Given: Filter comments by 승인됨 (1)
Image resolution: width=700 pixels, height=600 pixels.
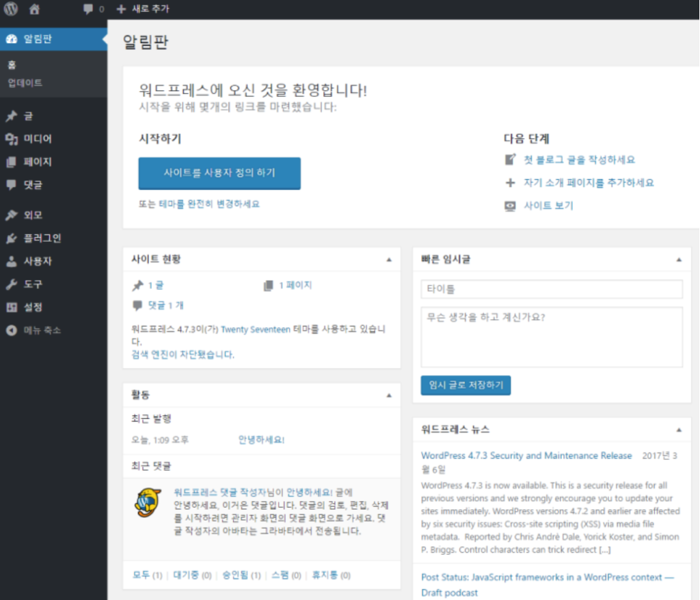Looking at the screenshot, I should (241, 575).
